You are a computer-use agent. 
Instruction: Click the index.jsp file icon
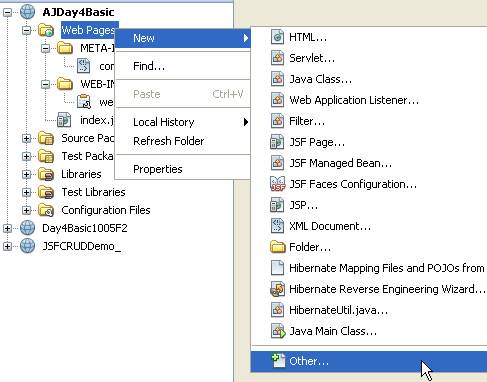[64, 120]
